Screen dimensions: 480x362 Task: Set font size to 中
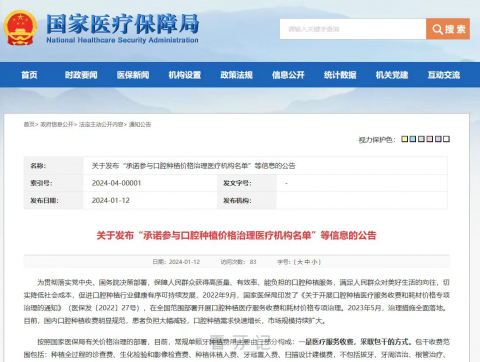click(x=307, y=262)
